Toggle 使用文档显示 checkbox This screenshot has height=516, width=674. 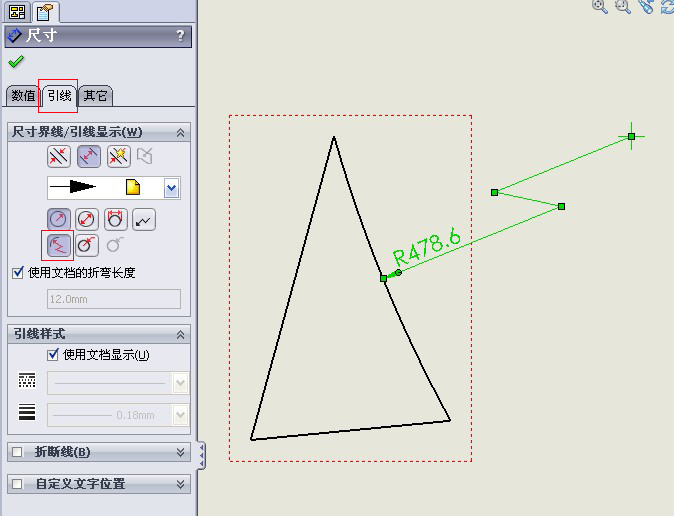(x=53, y=355)
